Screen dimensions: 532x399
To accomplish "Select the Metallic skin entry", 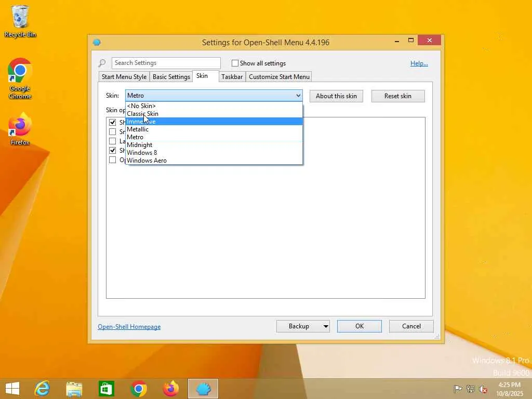I will pyautogui.click(x=214, y=129).
